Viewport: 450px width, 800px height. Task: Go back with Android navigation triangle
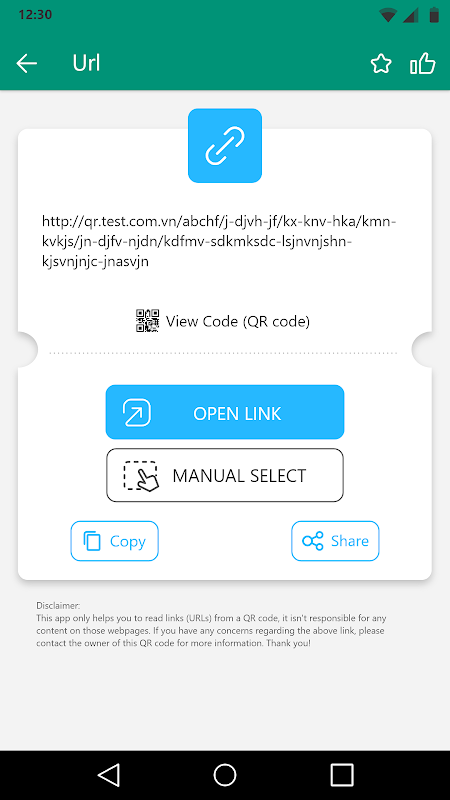109,775
